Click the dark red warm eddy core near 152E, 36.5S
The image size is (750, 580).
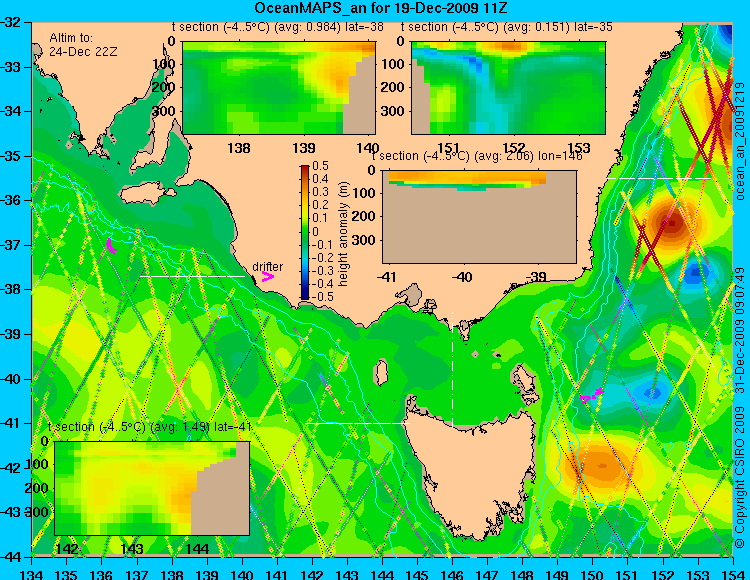[x=672, y=222]
